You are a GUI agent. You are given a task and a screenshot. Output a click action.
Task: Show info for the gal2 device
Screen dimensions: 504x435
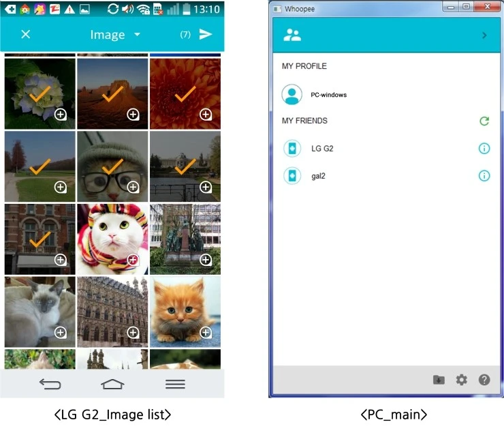click(484, 176)
